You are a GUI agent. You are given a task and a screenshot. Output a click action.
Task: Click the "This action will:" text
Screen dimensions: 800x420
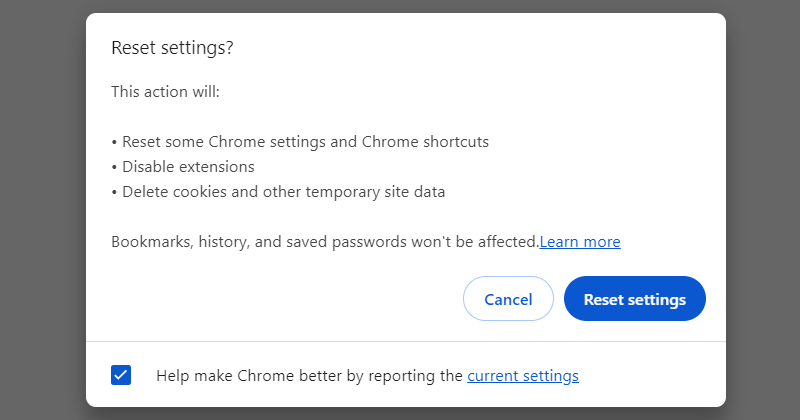point(165,92)
